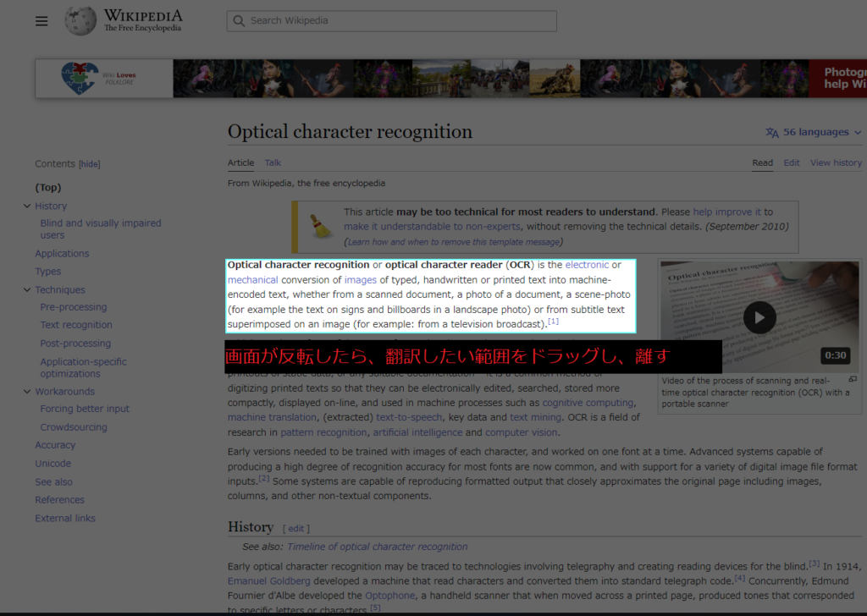The height and width of the screenshot is (616, 867).
Task: Open the View history tab
Action: coord(836,162)
